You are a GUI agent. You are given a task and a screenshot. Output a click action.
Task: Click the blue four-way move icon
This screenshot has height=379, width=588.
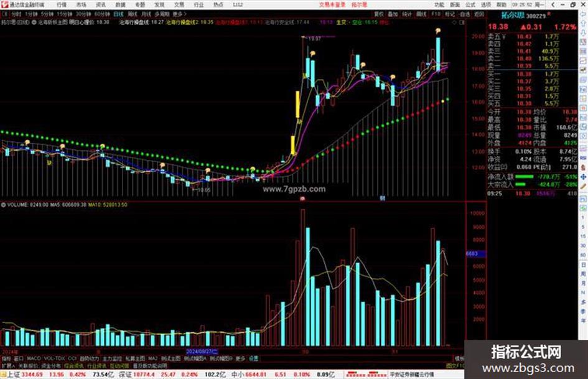pos(583,177)
